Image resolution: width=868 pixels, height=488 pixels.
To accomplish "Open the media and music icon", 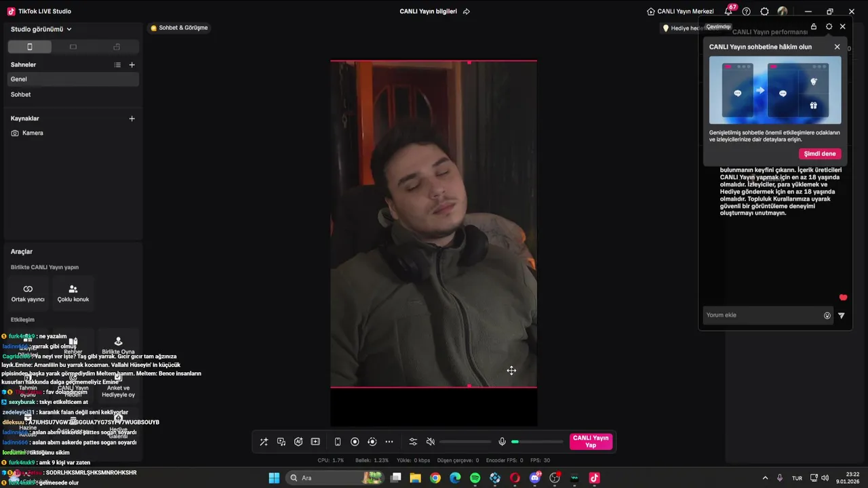I will tap(281, 442).
